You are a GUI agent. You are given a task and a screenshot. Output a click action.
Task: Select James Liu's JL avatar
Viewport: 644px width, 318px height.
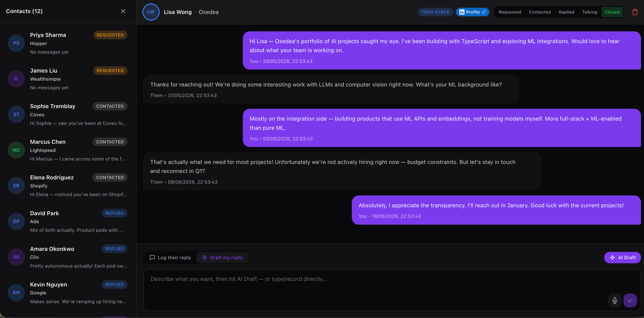(16, 79)
